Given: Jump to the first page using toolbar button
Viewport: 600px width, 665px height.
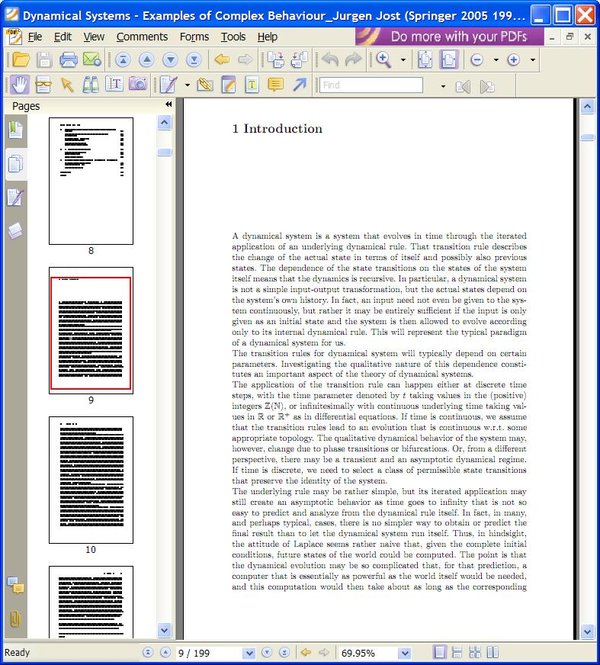Looking at the screenshot, I should tap(123, 60).
